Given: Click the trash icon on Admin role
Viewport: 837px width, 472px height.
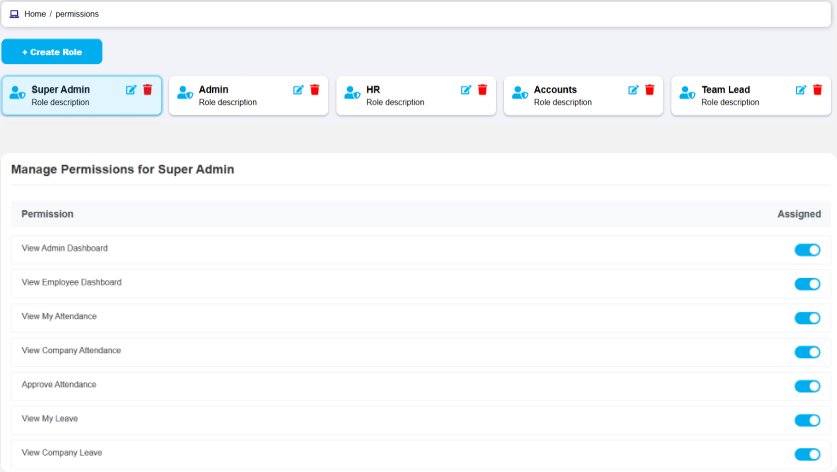Looking at the screenshot, I should point(315,90).
